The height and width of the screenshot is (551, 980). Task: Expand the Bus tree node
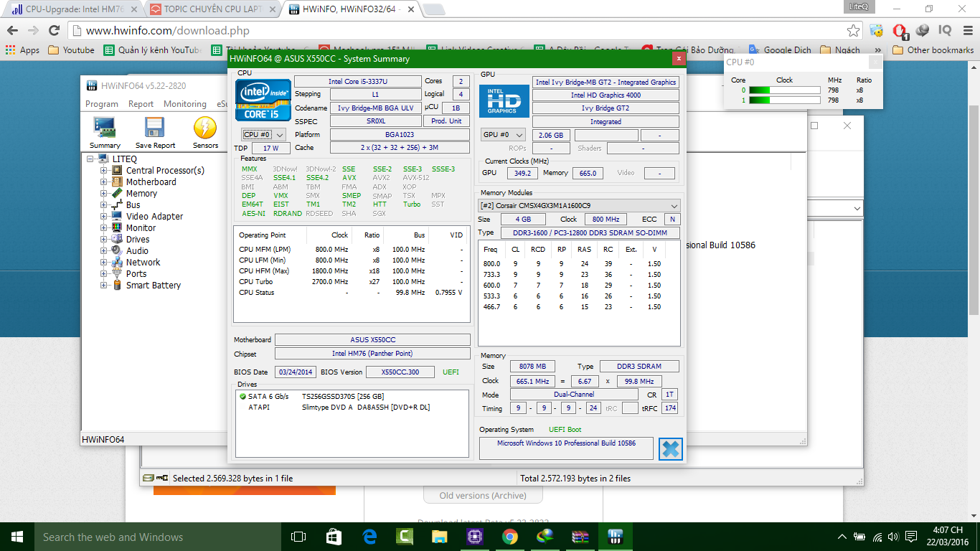click(x=104, y=205)
